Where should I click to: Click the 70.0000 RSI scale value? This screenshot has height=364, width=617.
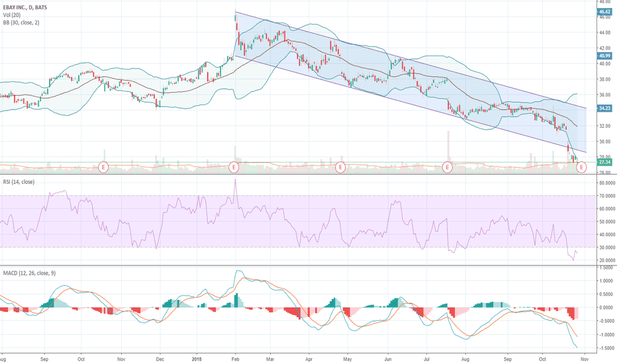pyautogui.click(x=607, y=196)
